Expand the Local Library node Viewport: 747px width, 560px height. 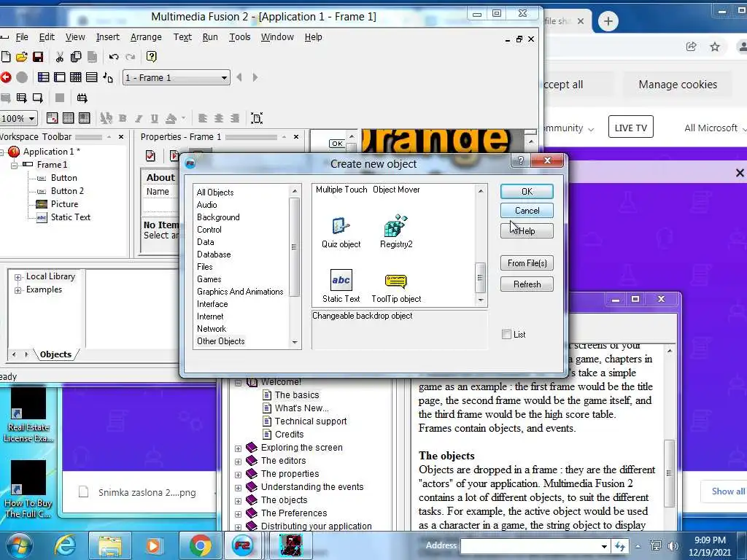18,276
